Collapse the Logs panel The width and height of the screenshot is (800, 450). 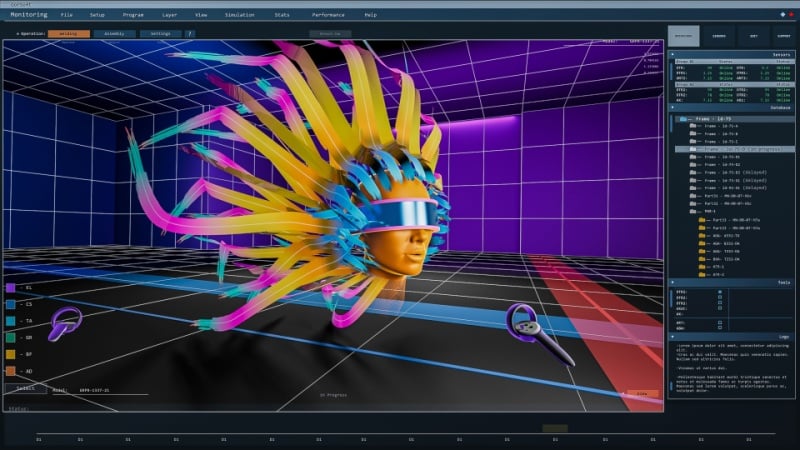point(672,337)
